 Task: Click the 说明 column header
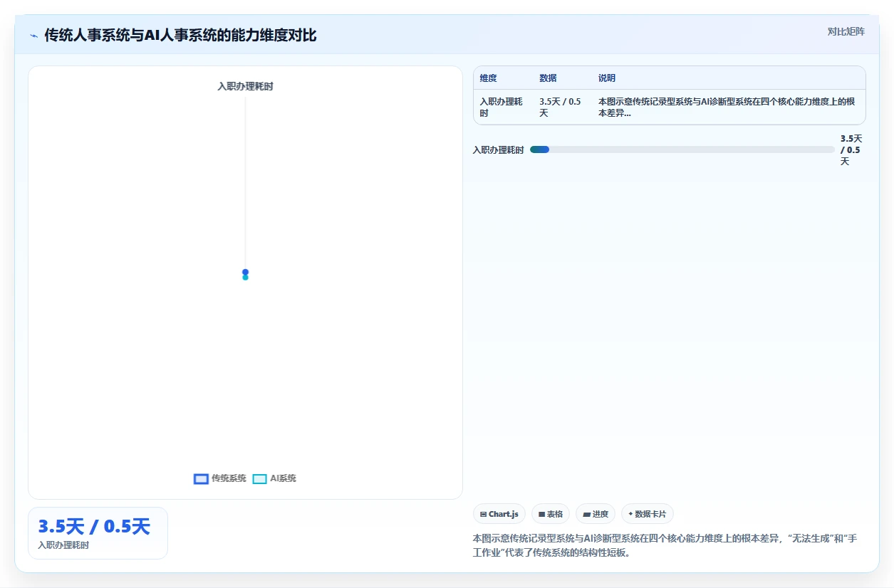click(607, 78)
